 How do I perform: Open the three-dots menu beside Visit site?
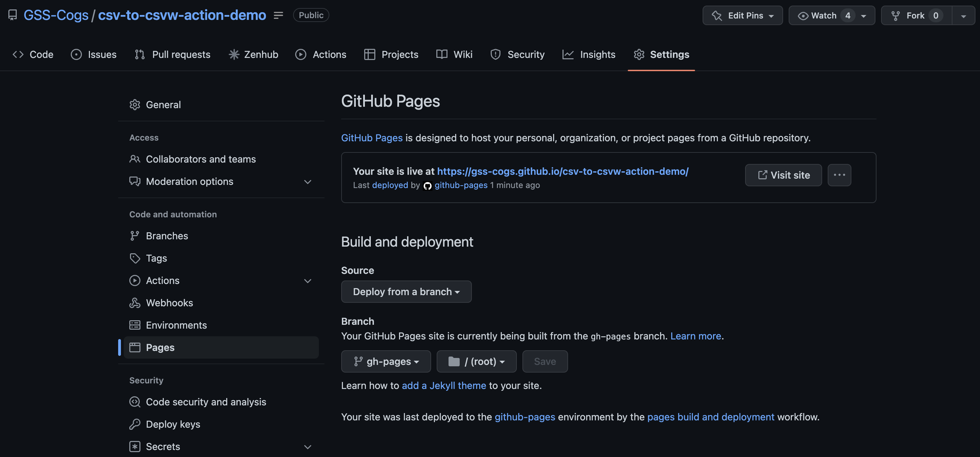pos(839,175)
